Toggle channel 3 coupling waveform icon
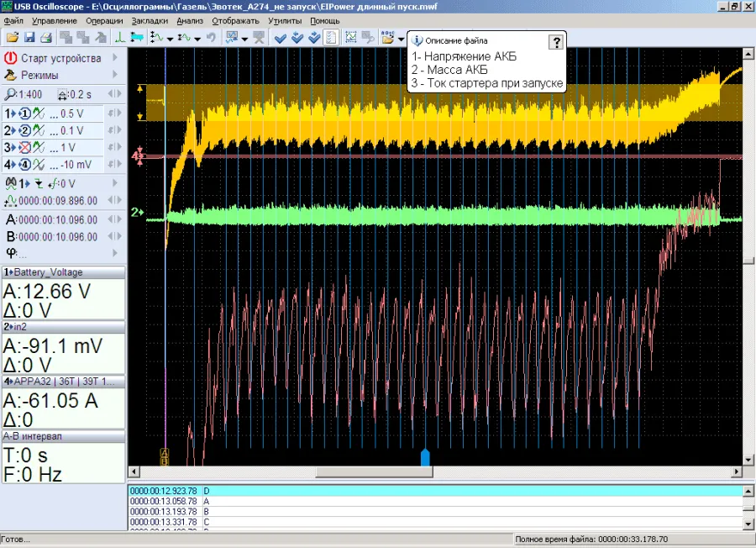This screenshot has height=548, width=756. [x=39, y=148]
